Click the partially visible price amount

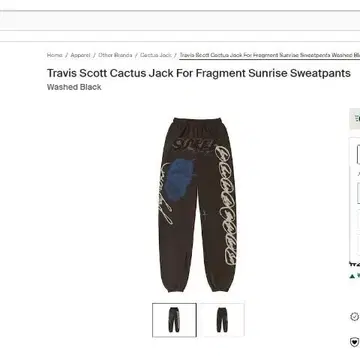point(355,265)
